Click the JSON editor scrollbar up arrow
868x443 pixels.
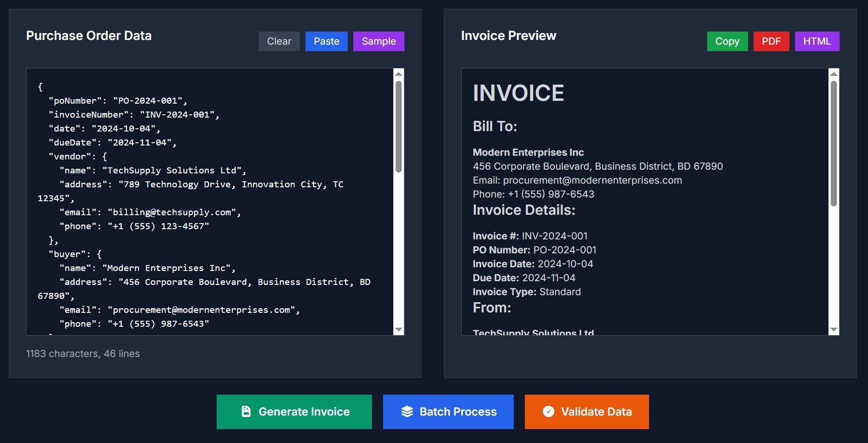tap(398, 74)
